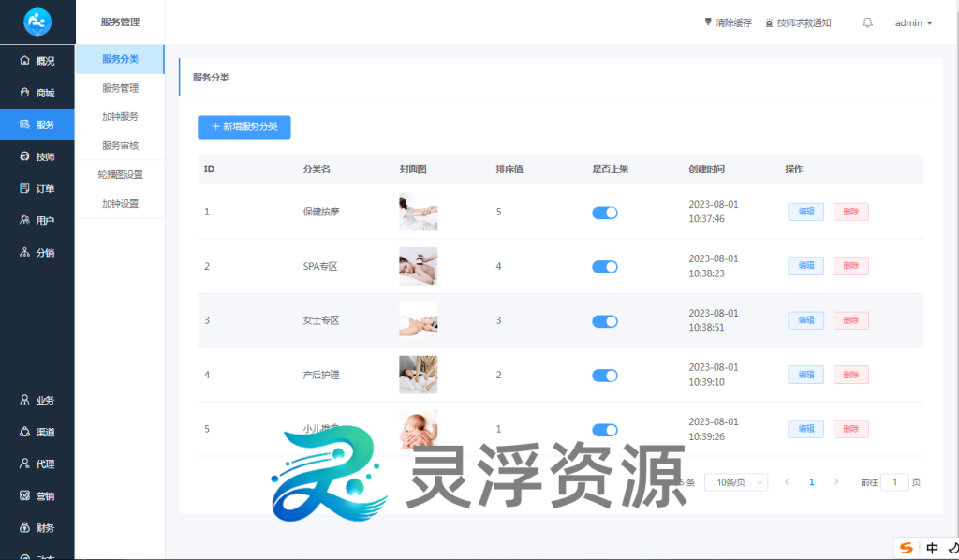
Task: Edit the 女士专区 category
Action: [805, 320]
